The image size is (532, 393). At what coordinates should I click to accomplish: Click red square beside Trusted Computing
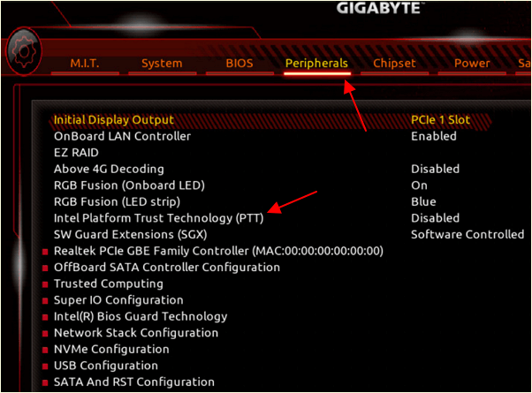pos(45,284)
